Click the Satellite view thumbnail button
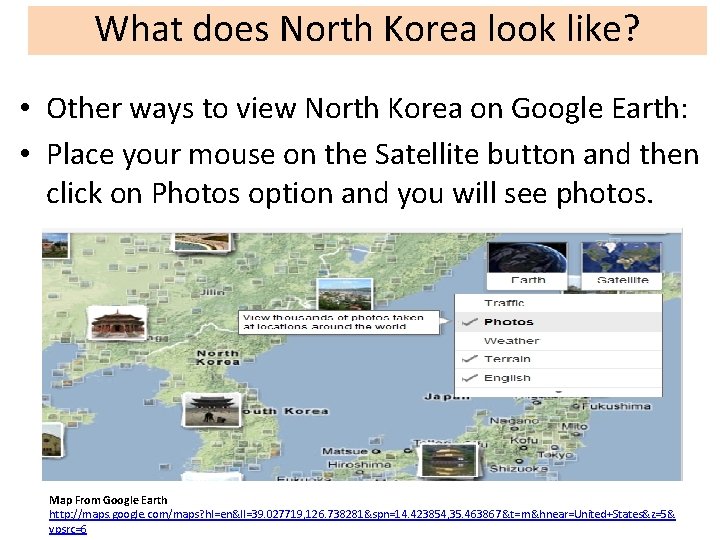This screenshot has height=540, width=720. [x=622, y=265]
